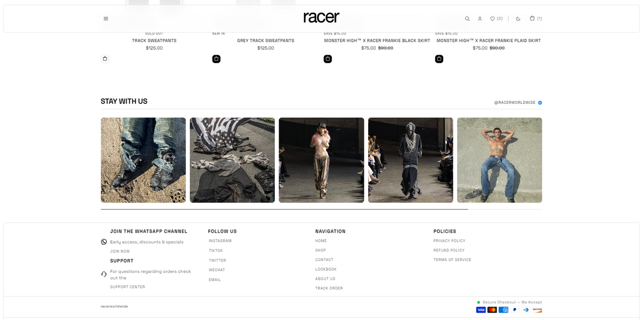Select Shop in footer navigation
This screenshot has height=320, width=644.
[320, 250]
